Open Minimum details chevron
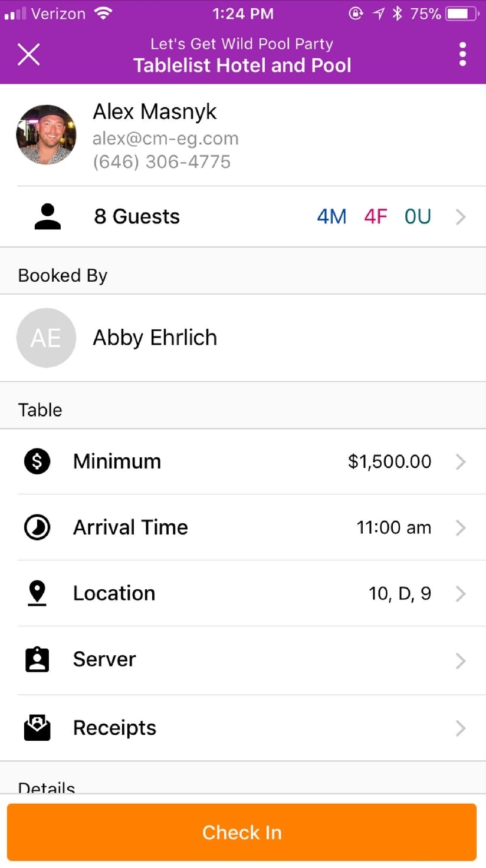Viewport: 486px width, 868px height. [461, 461]
